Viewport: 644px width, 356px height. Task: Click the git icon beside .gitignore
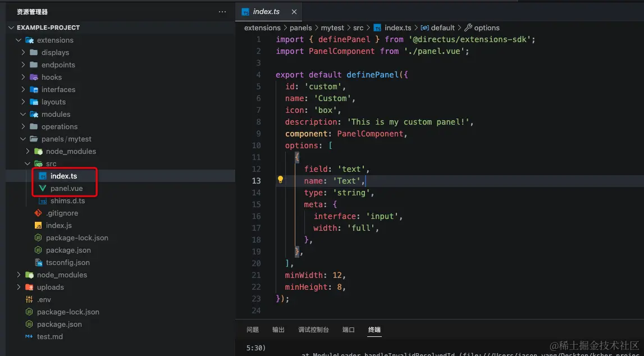point(38,213)
